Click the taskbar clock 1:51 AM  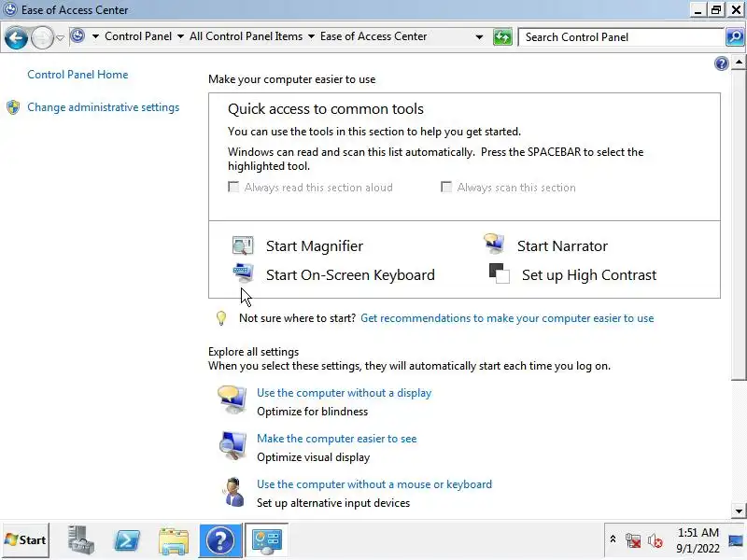tap(698, 532)
